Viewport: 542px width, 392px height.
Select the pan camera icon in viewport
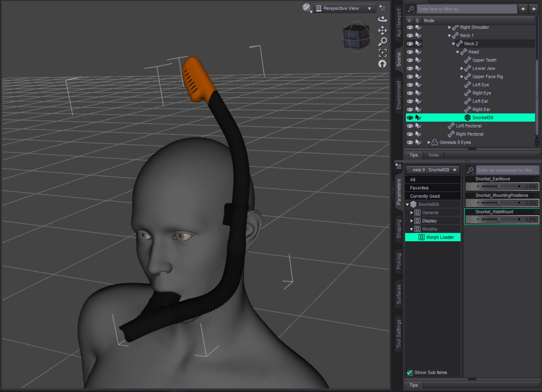pos(382,31)
